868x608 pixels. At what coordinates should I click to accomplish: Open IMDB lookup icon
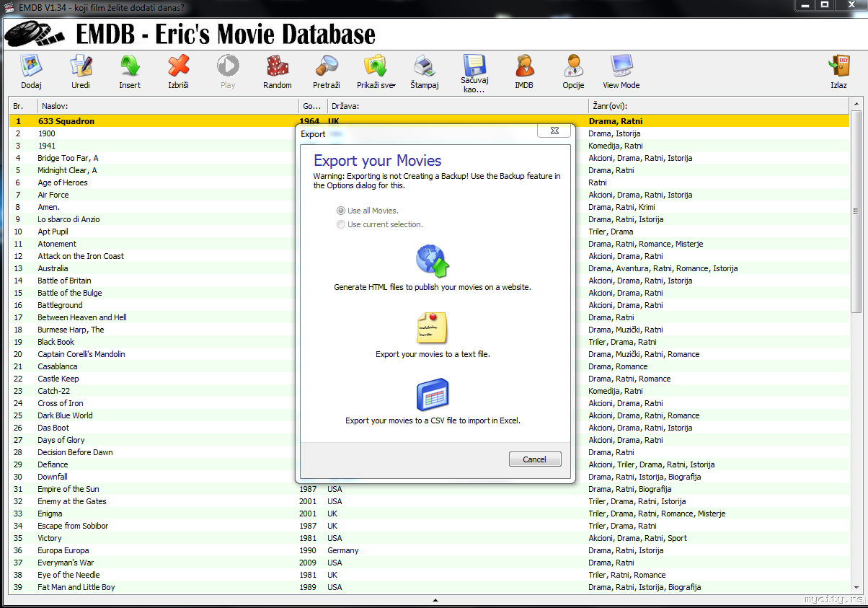click(x=523, y=67)
